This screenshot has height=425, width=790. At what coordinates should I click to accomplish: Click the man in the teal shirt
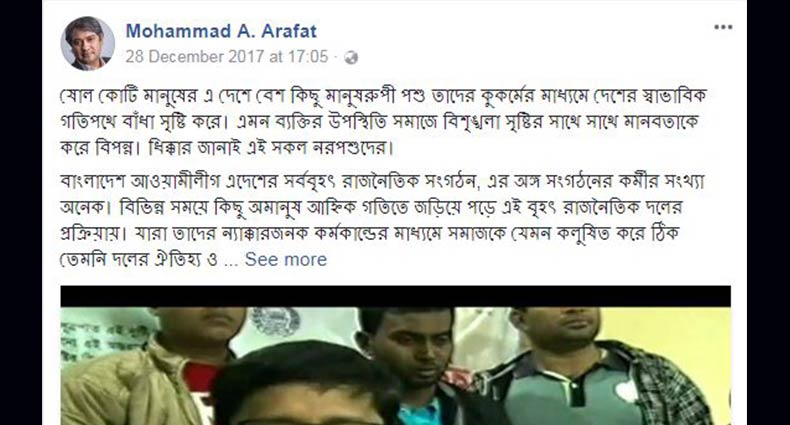pos(415,363)
